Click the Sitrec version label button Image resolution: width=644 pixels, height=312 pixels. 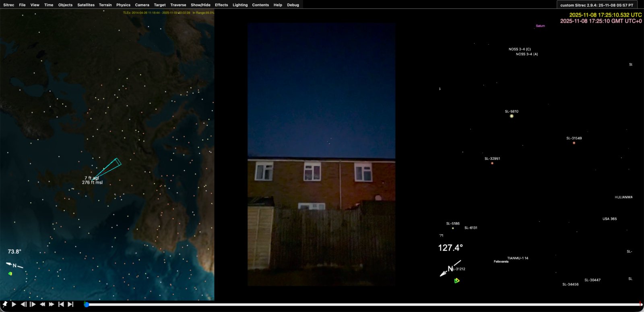[x=597, y=5]
